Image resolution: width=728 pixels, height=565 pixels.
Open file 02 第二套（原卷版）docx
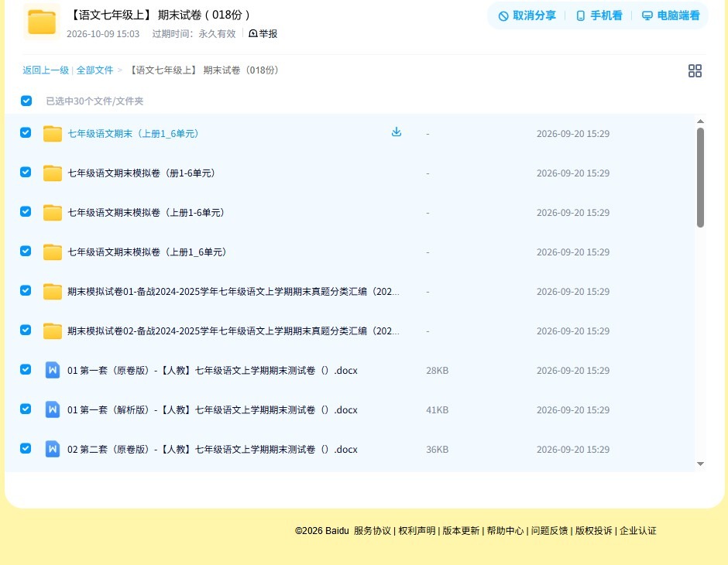[x=212, y=449]
